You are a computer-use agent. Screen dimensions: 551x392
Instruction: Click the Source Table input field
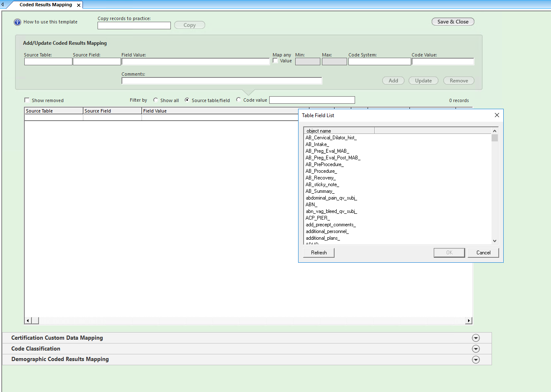click(x=48, y=61)
